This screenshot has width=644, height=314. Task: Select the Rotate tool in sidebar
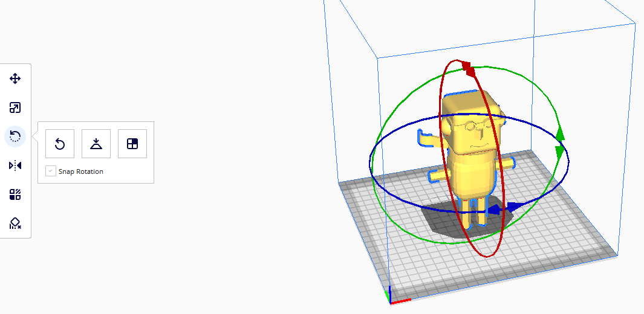coord(15,136)
